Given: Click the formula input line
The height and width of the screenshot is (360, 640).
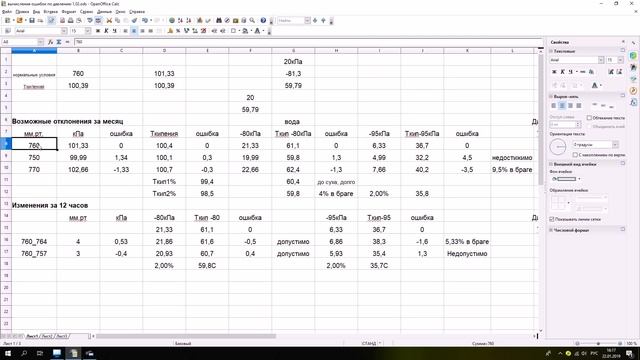Looking at the screenshot, I should [309, 42].
